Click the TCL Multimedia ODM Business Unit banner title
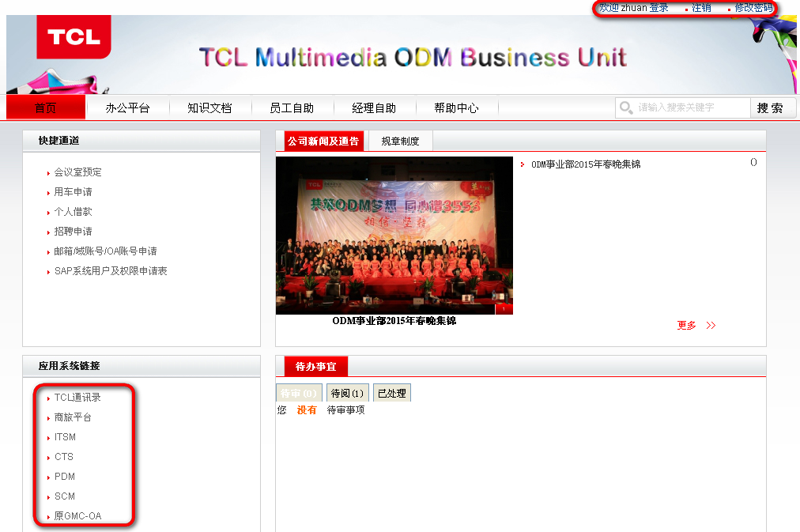The image size is (800, 532). [413, 57]
